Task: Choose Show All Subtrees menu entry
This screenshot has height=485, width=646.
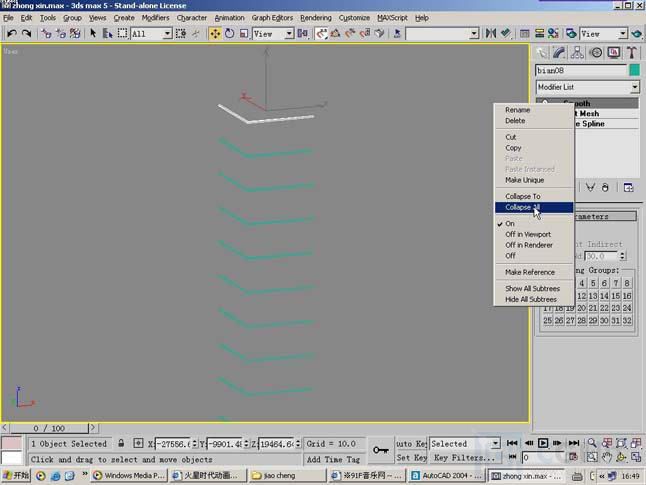Action: (x=534, y=289)
